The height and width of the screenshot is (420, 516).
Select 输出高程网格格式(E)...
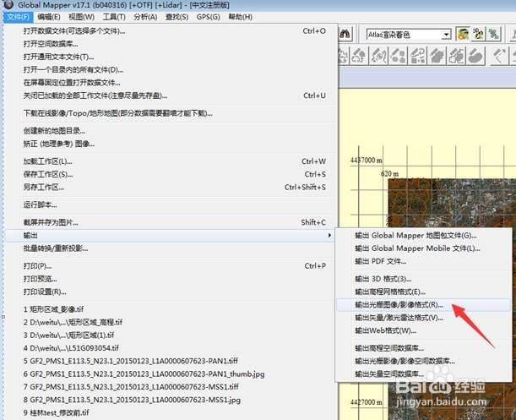(x=424, y=292)
